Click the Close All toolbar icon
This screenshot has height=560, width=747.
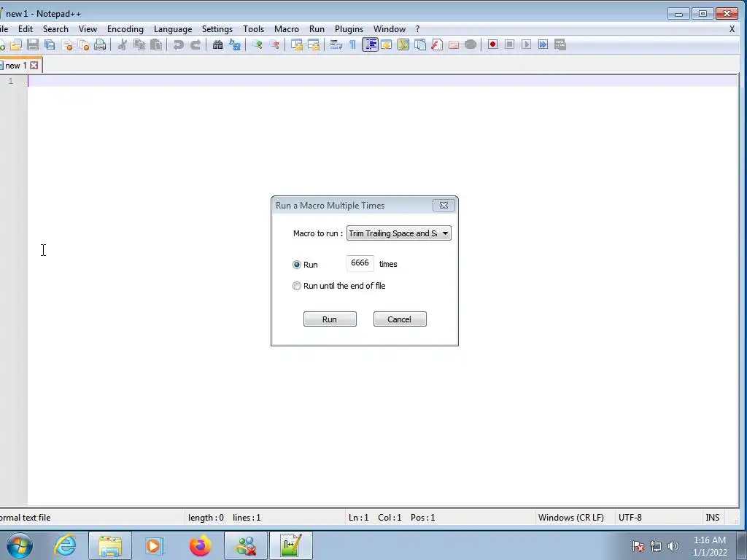[83, 44]
